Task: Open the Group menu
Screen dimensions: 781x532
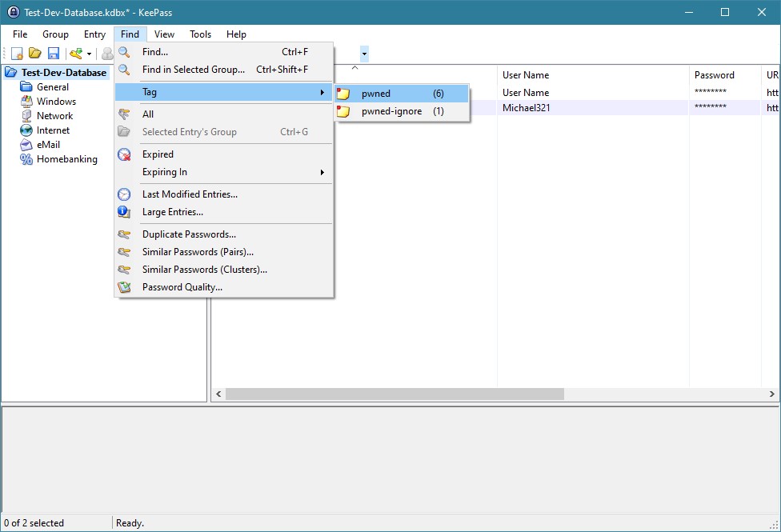Action: click(x=55, y=34)
